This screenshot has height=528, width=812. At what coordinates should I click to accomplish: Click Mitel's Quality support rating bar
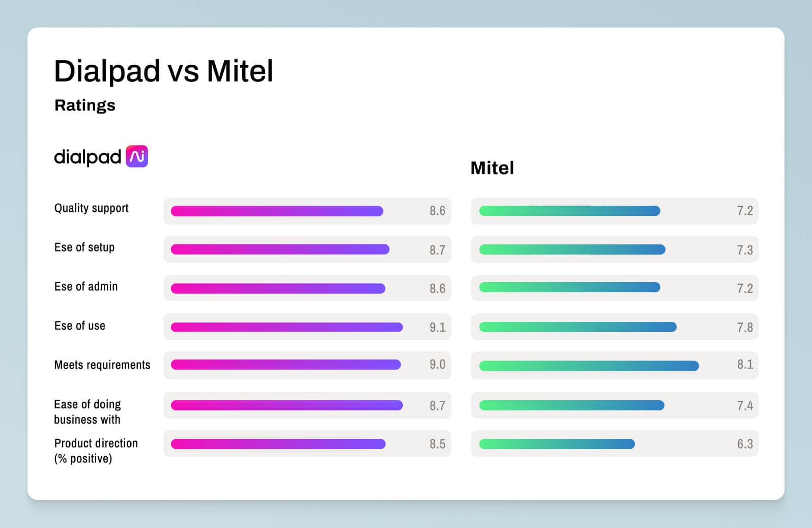point(569,211)
